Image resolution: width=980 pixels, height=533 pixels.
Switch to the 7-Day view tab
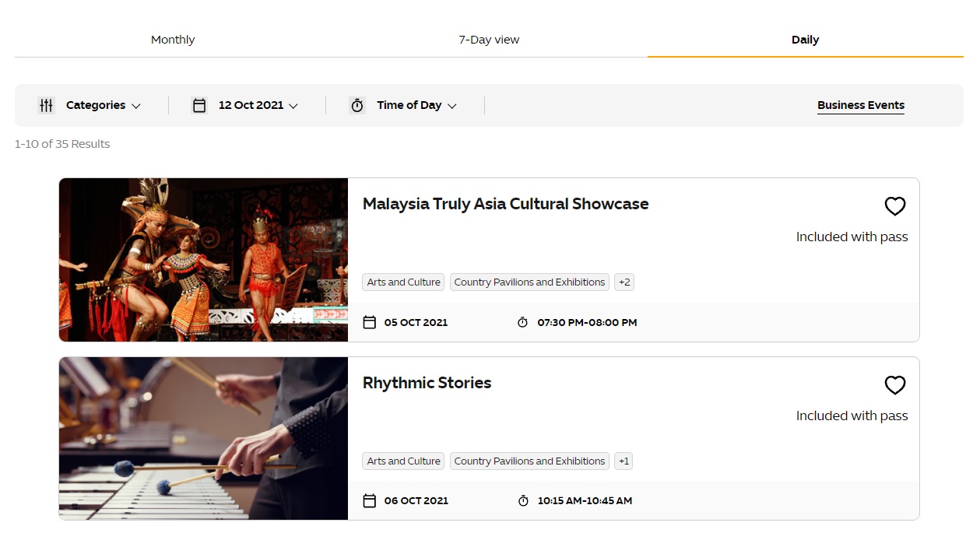[x=489, y=40]
